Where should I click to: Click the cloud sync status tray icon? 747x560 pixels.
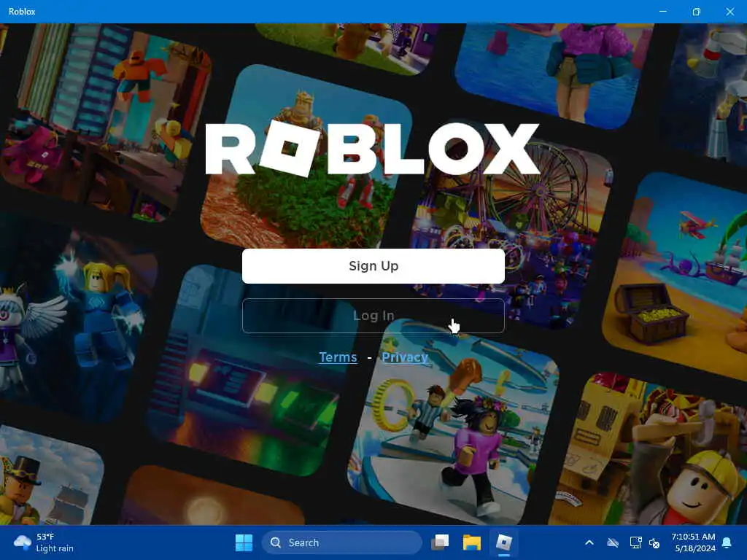pos(613,542)
